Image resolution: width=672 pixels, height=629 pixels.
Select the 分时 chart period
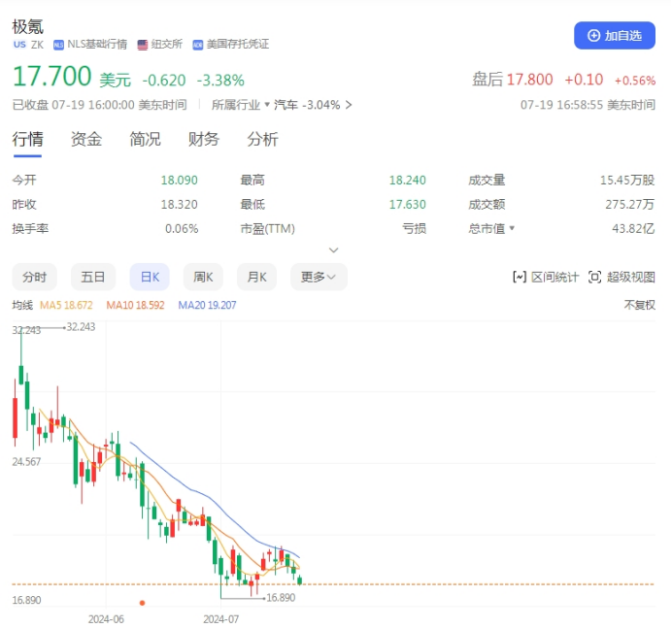[x=34, y=277]
